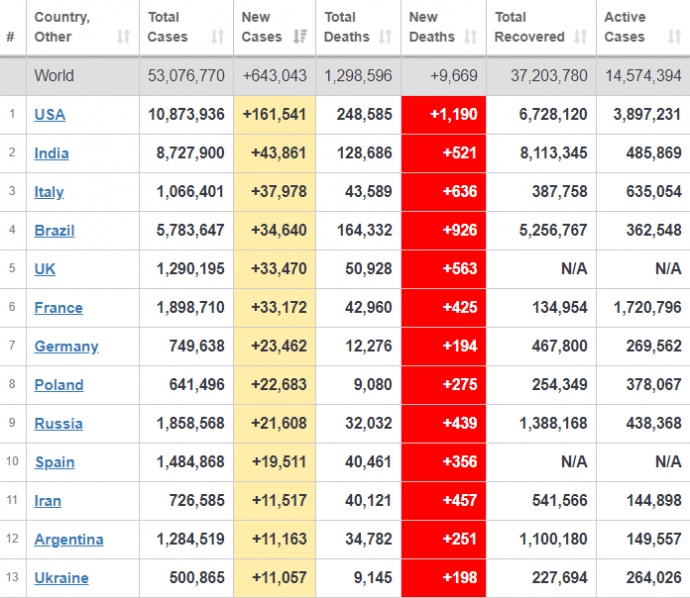The image size is (690, 598).
Task: Click sort arrows icon in Total Deaths column
Action: (x=384, y=37)
